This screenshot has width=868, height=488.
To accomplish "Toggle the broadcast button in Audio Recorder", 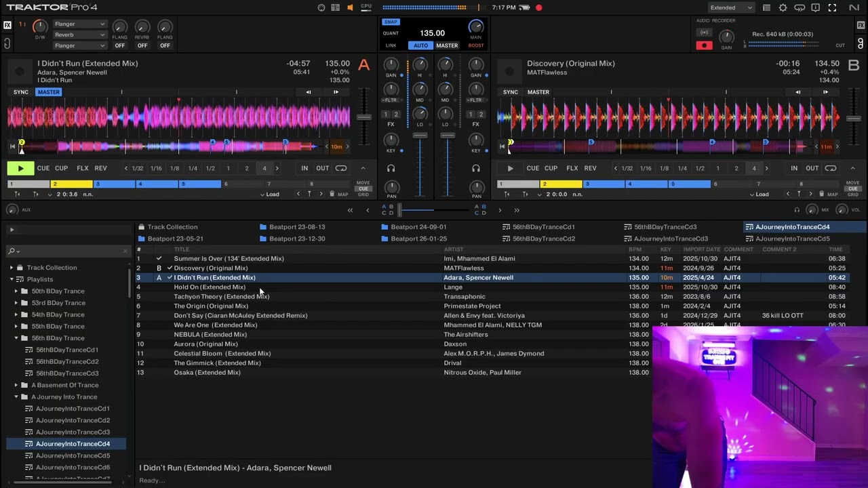I will (x=705, y=33).
